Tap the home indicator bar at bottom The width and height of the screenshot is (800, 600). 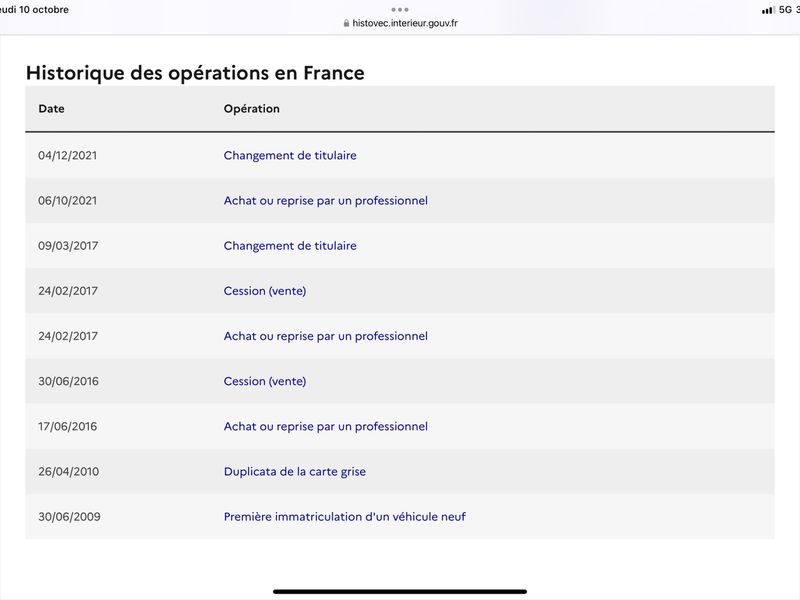tap(399, 591)
